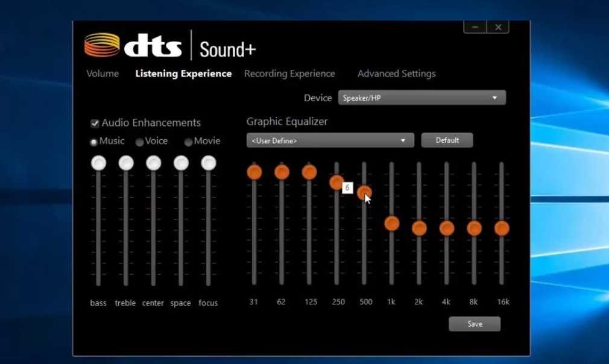Click the 8k equalizer knob
The image size is (609, 364).
(x=474, y=228)
